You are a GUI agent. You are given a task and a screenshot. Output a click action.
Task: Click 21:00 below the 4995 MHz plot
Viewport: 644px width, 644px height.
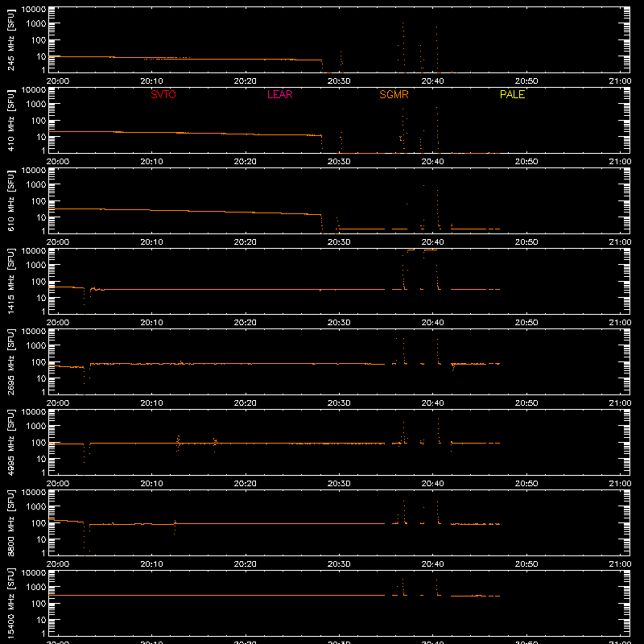[x=620, y=484]
